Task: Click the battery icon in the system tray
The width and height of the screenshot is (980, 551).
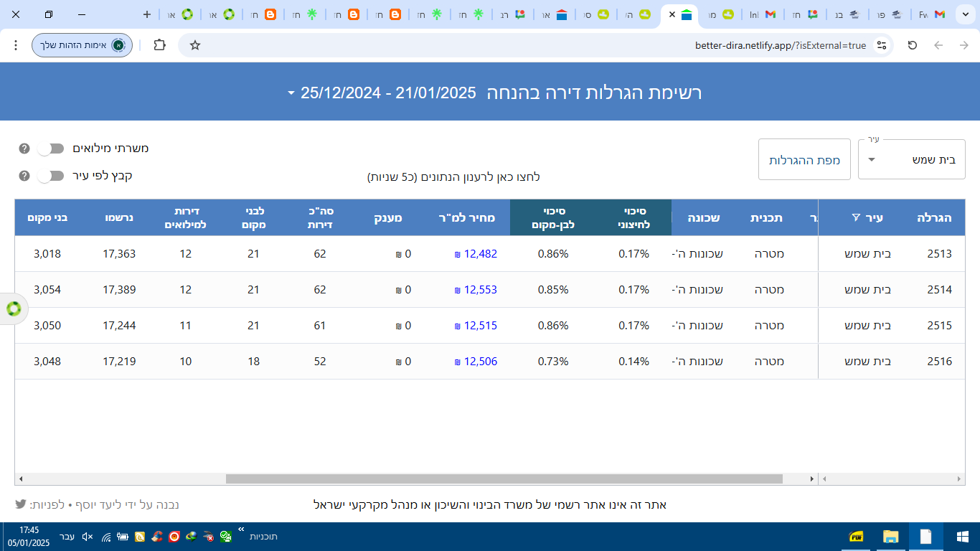Action: (123, 537)
